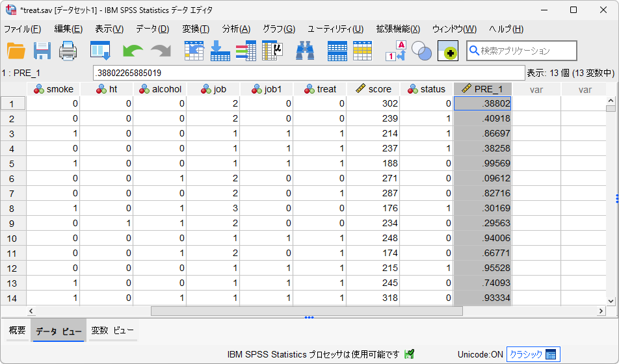Go to variable toolbar icon
Viewport: 619px width, 364px height.
(x=220, y=51)
